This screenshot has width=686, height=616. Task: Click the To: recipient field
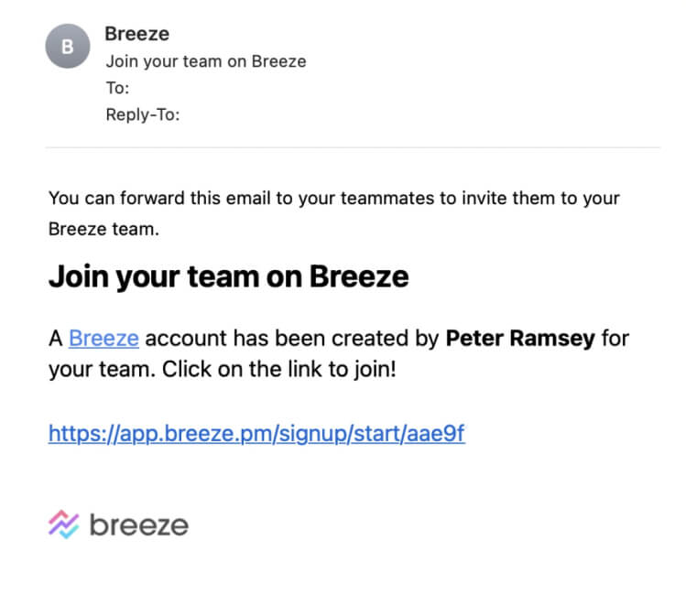pyautogui.click(x=117, y=89)
